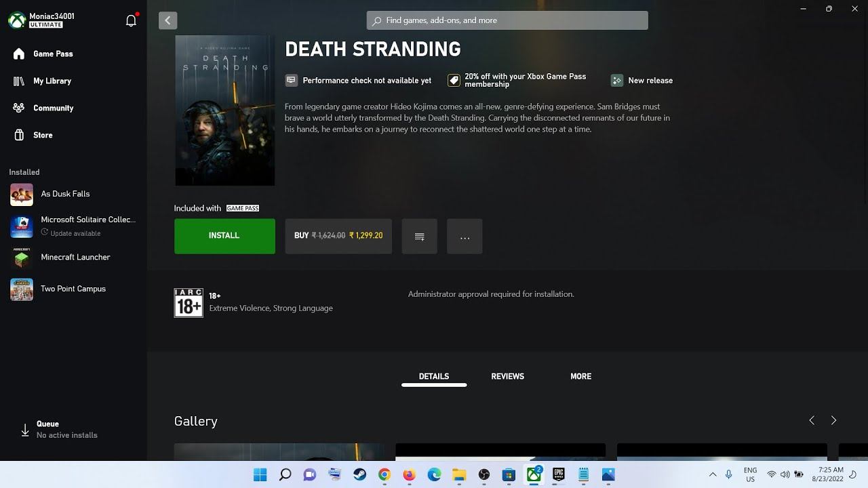Click the 20% off discount tag icon

[x=454, y=80]
